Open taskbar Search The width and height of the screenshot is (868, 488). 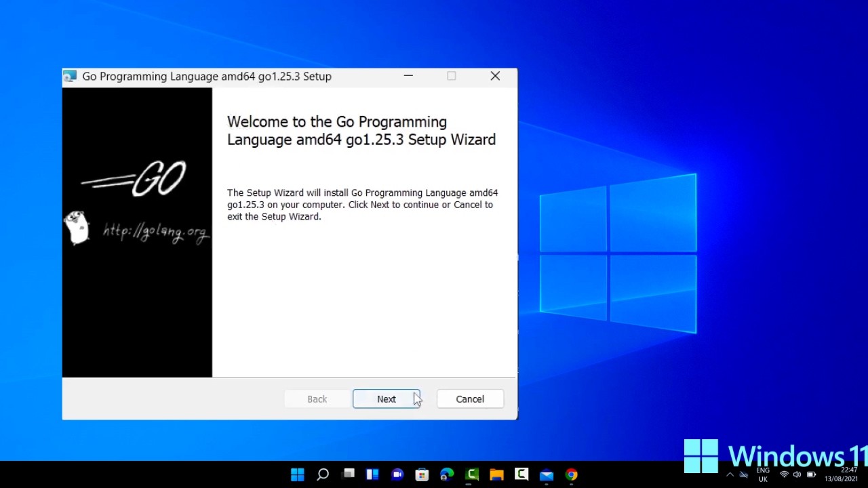tap(323, 474)
